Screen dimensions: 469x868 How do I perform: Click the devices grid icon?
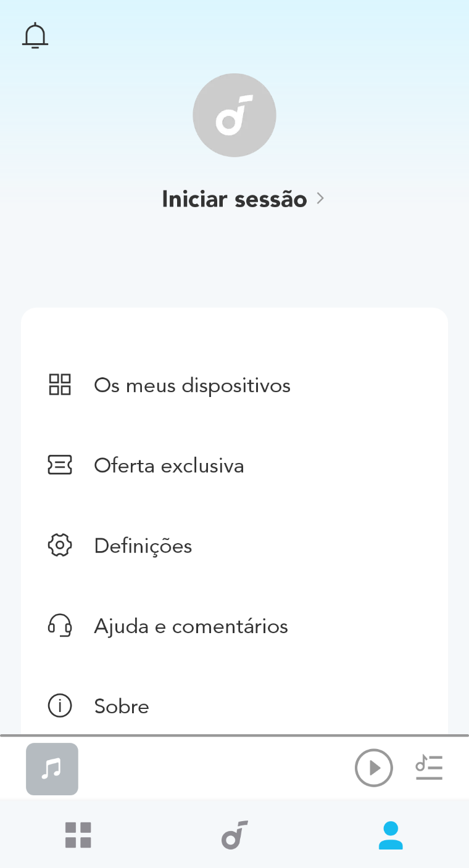click(x=60, y=385)
